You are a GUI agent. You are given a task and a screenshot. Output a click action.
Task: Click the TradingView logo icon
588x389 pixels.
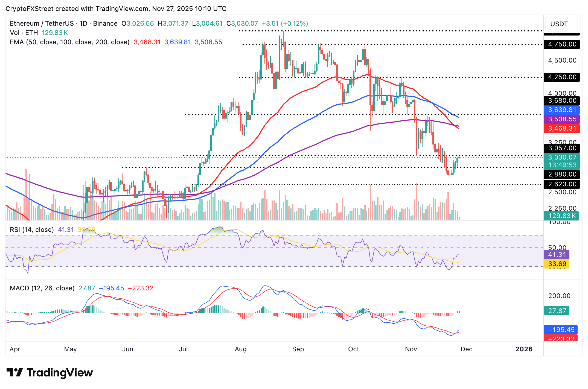point(14,373)
